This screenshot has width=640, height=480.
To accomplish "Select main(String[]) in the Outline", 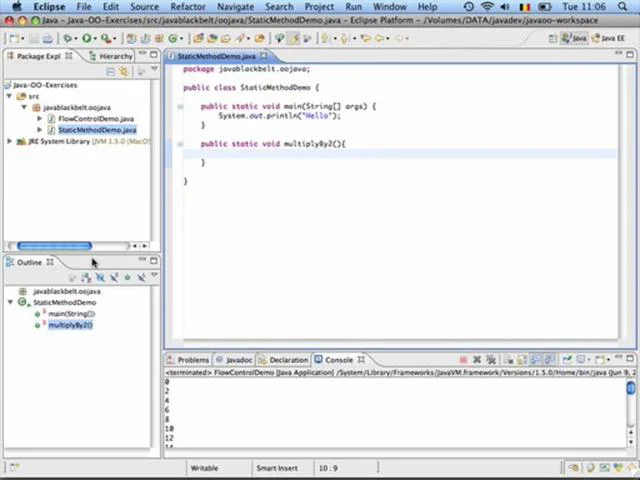I will coord(71,314).
